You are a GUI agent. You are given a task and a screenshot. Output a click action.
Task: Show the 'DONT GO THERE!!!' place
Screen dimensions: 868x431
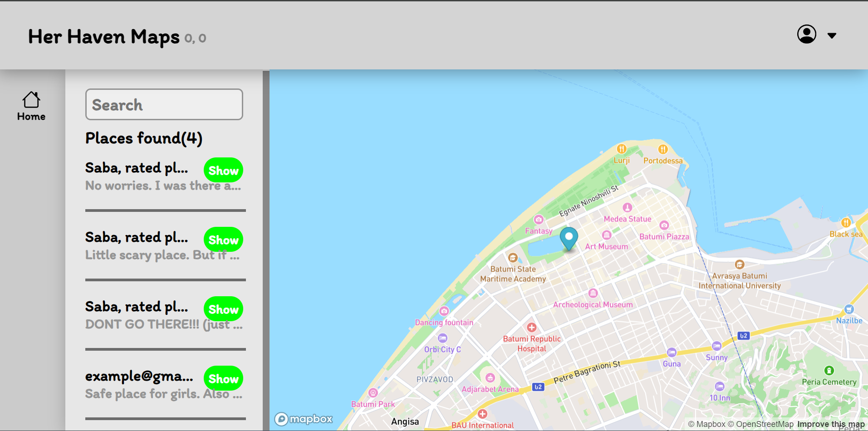[x=223, y=309]
